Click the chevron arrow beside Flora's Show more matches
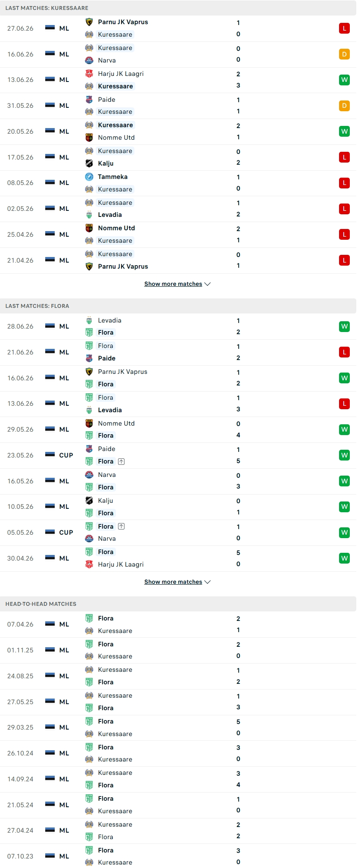Image resolution: width=358 pixels, height=868 pixels. (x=208, y=582)
